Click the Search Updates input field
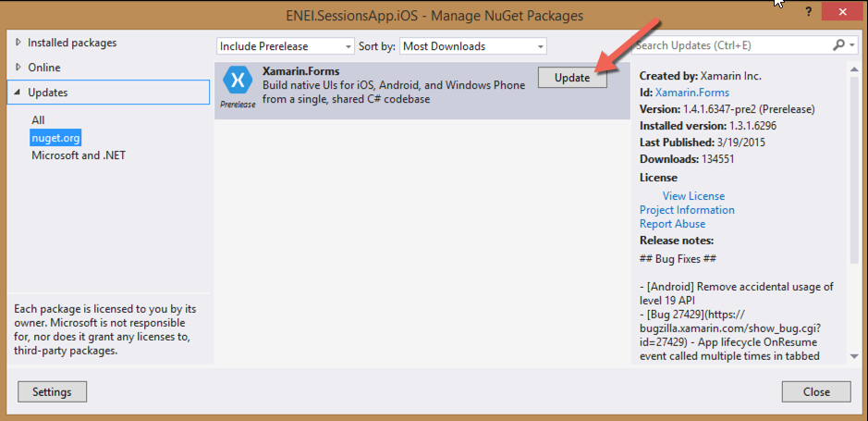Viewport: 868px width, 421px height. [x=732, y=45]
